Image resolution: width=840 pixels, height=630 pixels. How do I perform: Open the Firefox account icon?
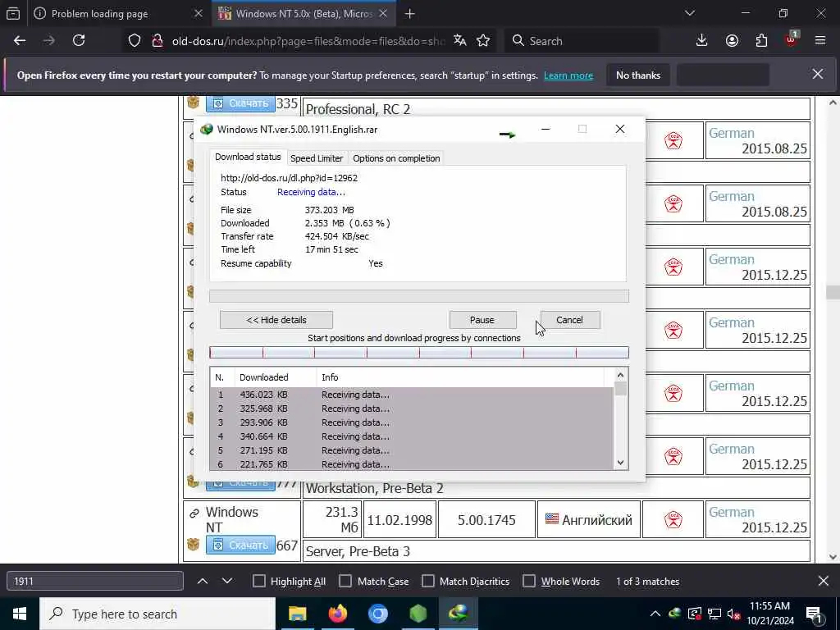click(732, 41)
